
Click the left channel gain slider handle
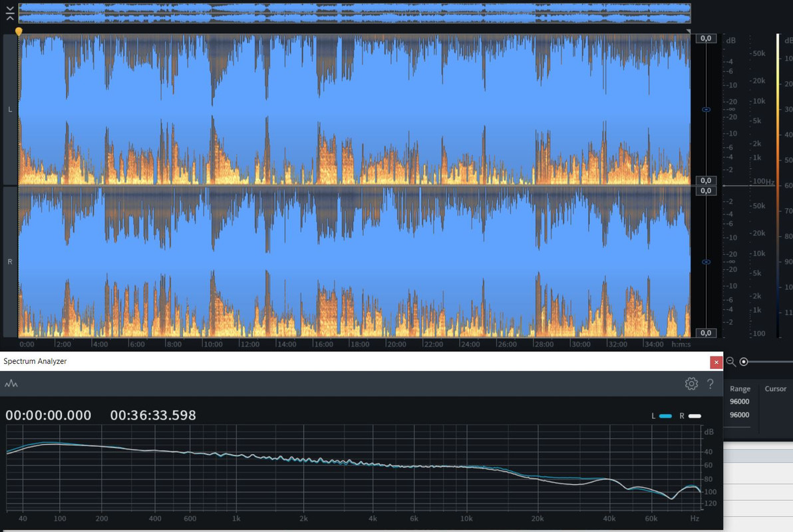click(x=707, y=109)
